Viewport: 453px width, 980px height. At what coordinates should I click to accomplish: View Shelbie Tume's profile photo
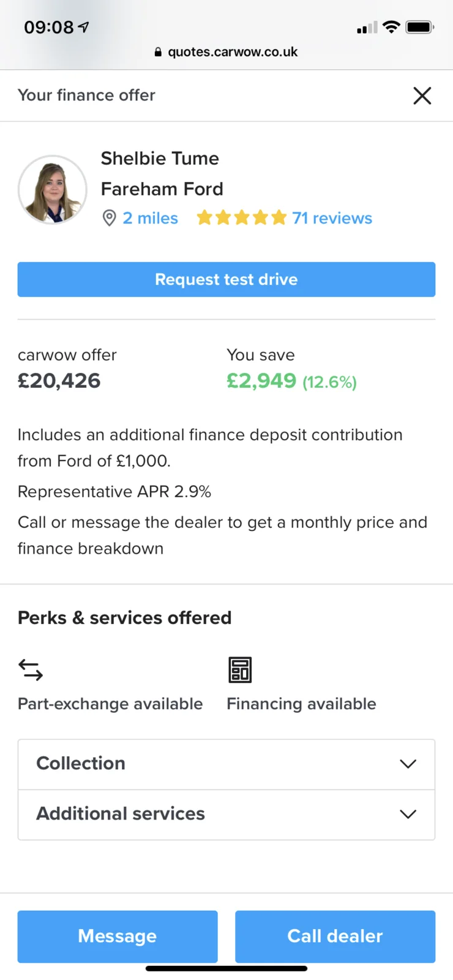pyautogui.click(x=53, y=189)
